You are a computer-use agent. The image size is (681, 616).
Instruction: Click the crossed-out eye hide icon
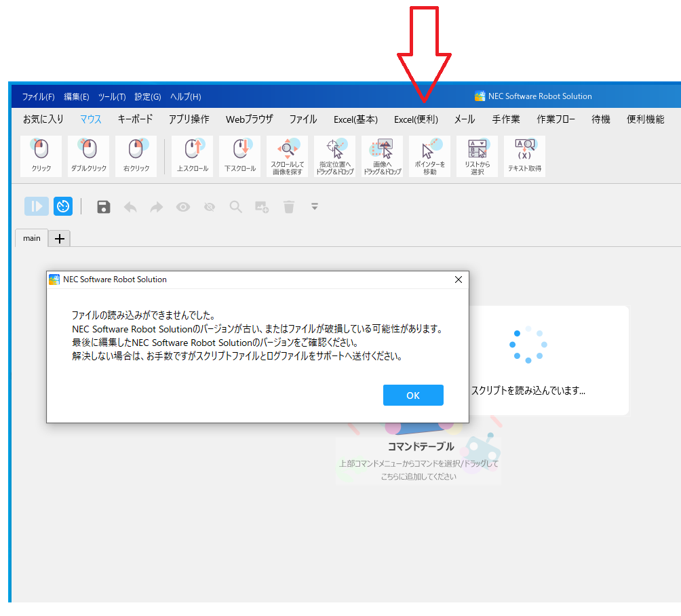(210, 207)
